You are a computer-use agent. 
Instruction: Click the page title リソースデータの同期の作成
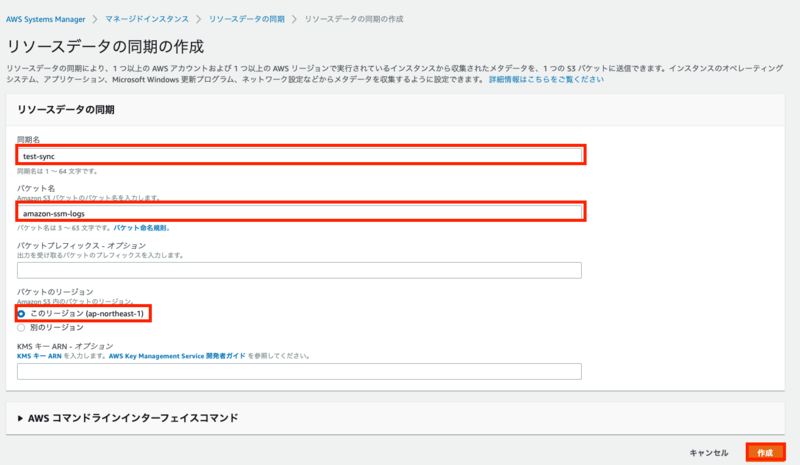coord(105,46)
